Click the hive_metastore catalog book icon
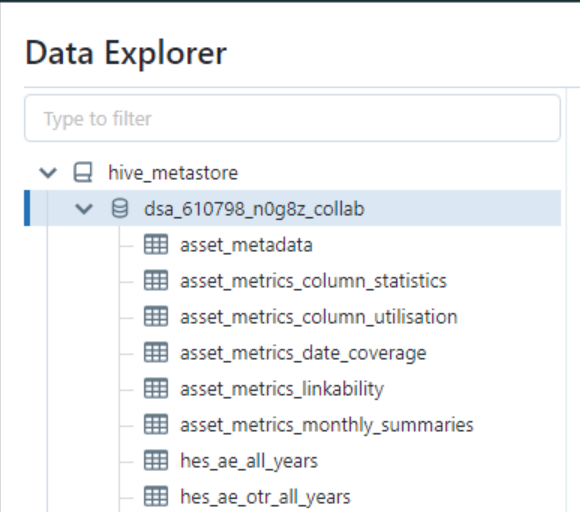The height and width of the screenshot is (512, 580). pos(83,172)
